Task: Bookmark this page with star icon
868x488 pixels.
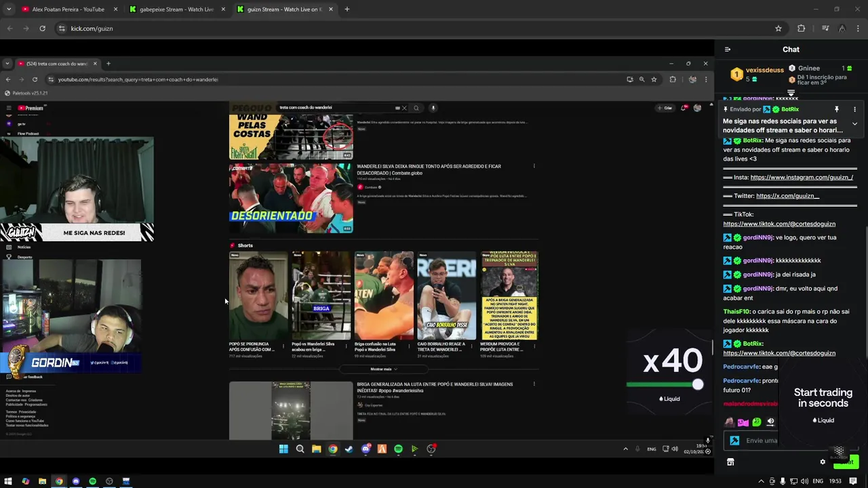Action: click(778, 28)
